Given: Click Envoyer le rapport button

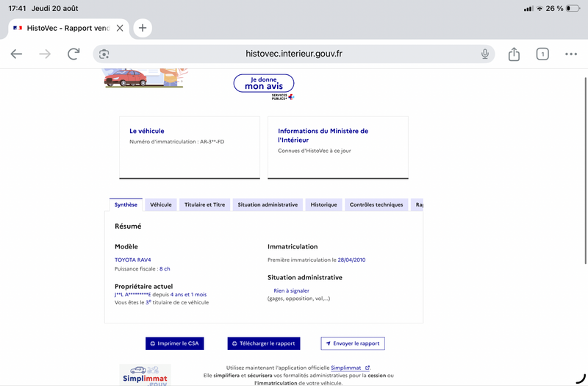Looking at the screenshot, I should click(353, 343).
